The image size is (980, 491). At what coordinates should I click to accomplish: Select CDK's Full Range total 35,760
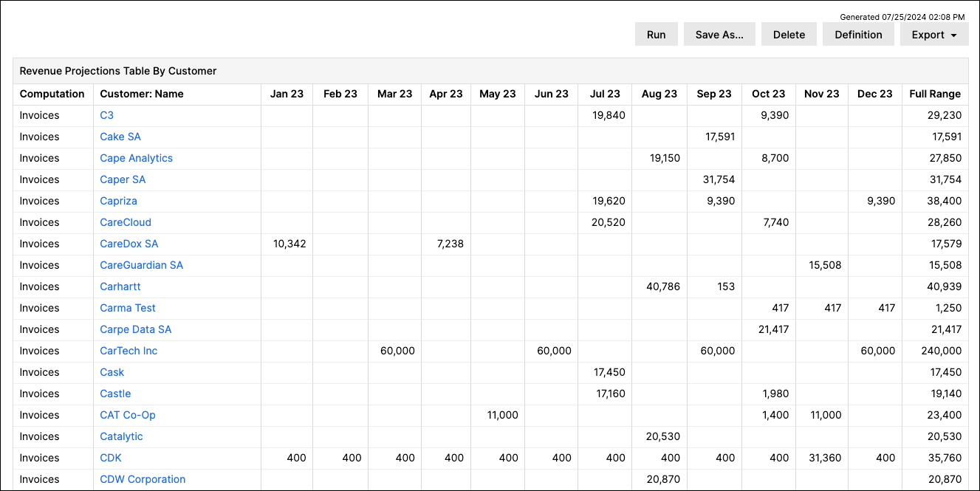click(945, 458)
